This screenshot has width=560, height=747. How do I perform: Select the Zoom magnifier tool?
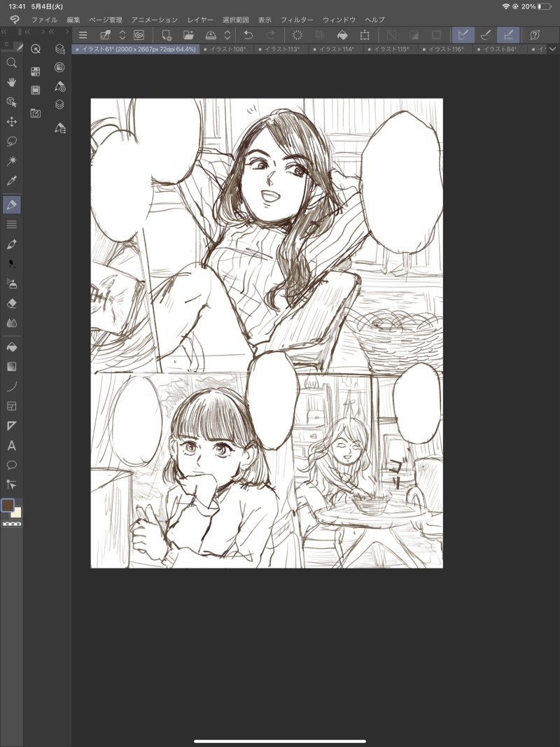pyautogui.click(x=11, y=63)
